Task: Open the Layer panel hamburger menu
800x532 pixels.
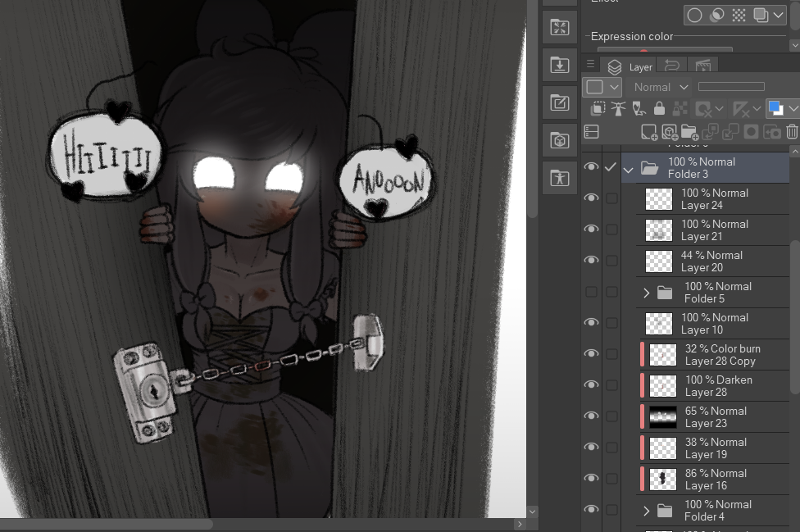Action: pos(590,64)
